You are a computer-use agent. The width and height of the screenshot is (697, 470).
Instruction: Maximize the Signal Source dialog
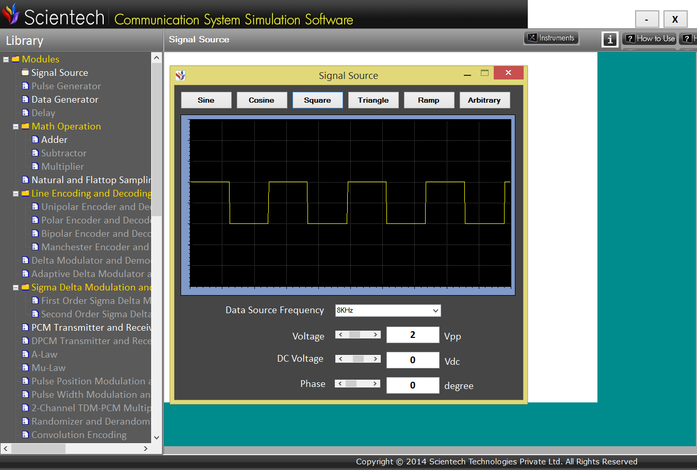tap(485, 73)
